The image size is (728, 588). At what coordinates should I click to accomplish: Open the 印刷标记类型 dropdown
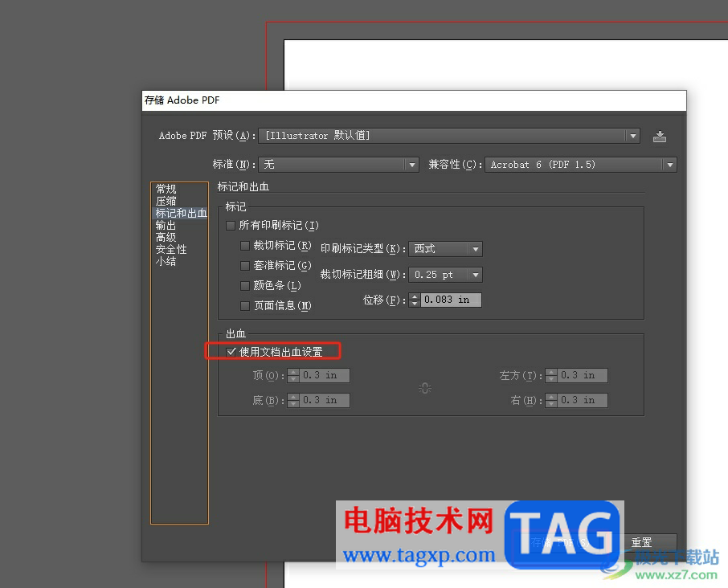[445, 249]
